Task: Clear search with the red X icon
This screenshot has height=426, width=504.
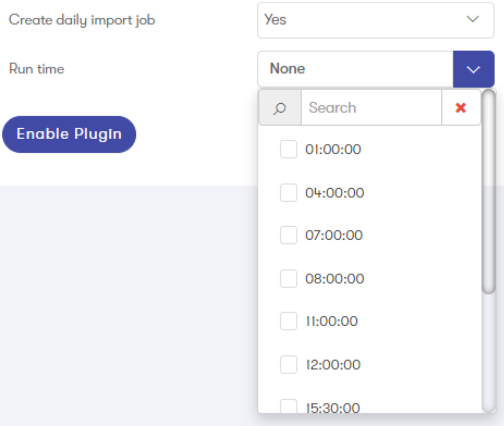Action: pyautogui.click(x=460, y=108)
